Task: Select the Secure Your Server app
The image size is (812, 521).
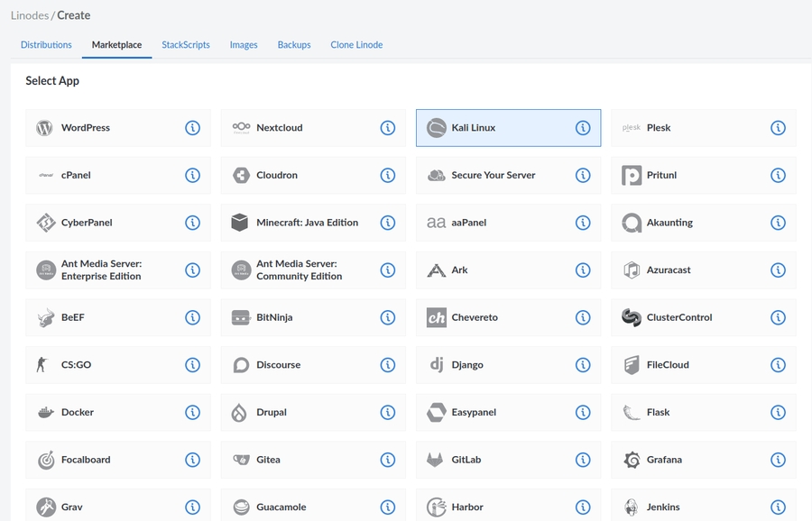Action: (494, 175)
